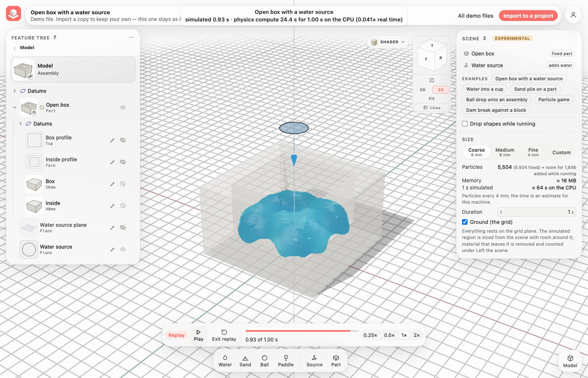Expand the top-level Datums node

click(15, 91)
